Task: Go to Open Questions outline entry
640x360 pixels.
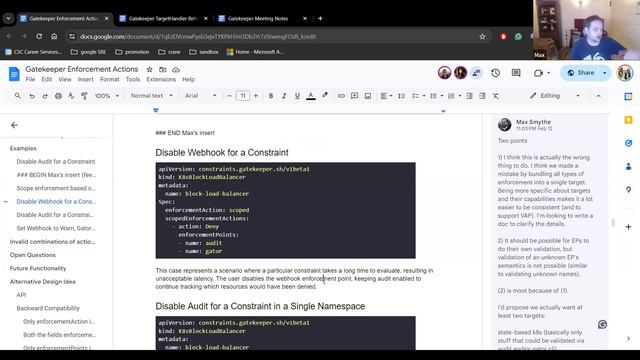Action: 33,255
